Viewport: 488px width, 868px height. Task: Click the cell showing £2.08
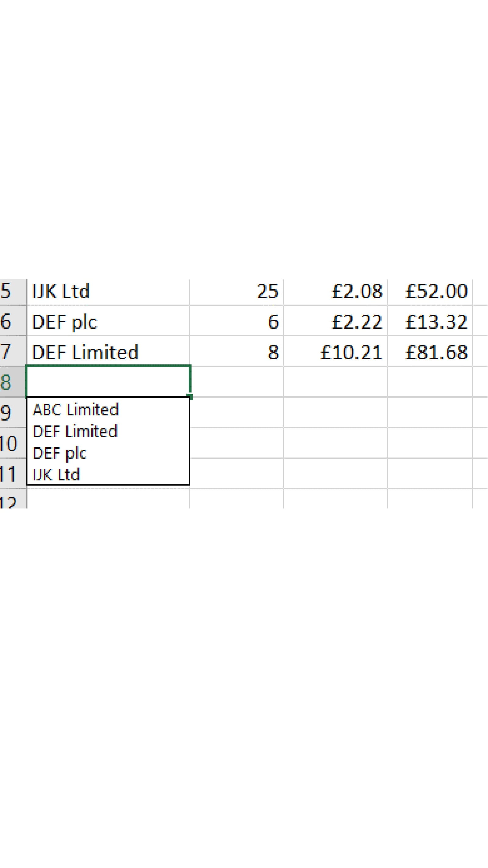point(335,291)
